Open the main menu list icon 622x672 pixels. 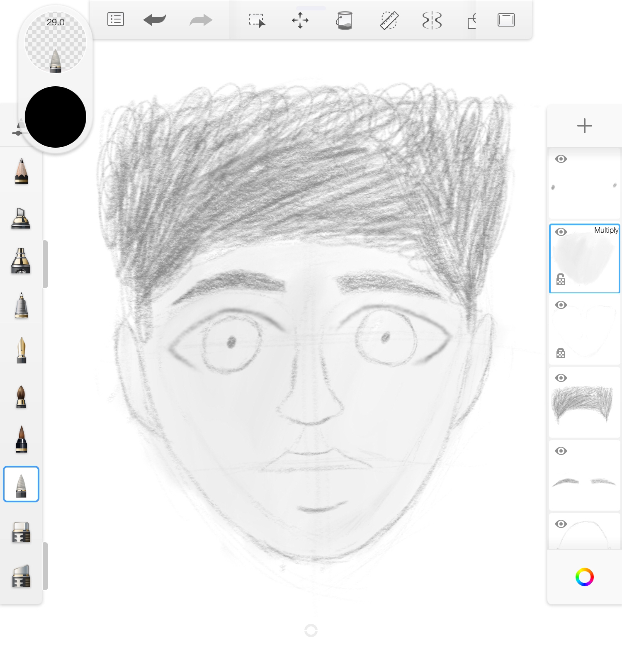tap(115, 19)
